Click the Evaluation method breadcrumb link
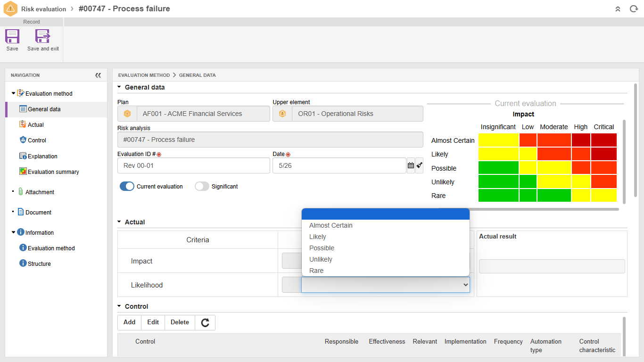 (x=144, y=75)
